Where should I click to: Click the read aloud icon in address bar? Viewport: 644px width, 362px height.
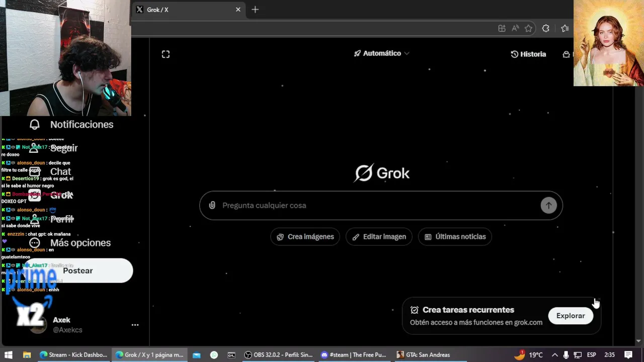515,29
